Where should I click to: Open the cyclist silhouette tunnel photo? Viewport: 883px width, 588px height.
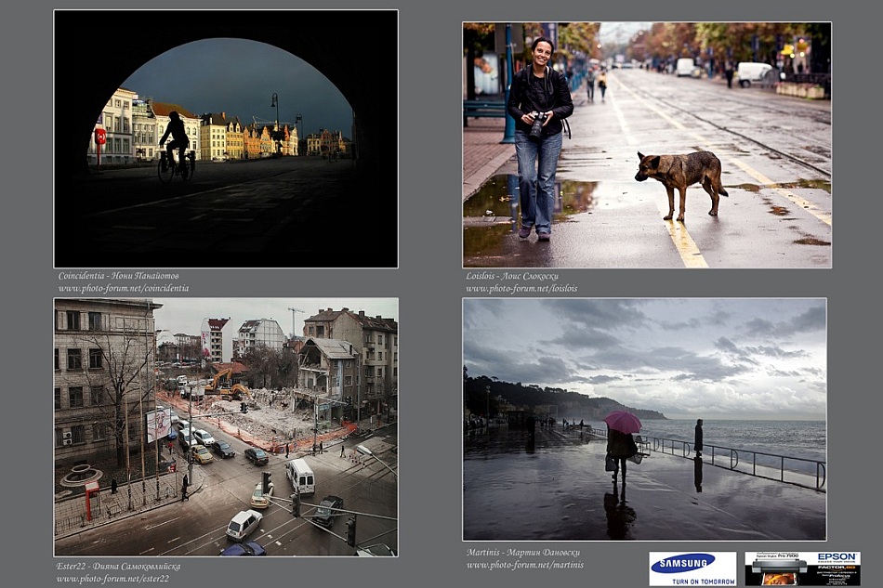(x=226, y=139)
